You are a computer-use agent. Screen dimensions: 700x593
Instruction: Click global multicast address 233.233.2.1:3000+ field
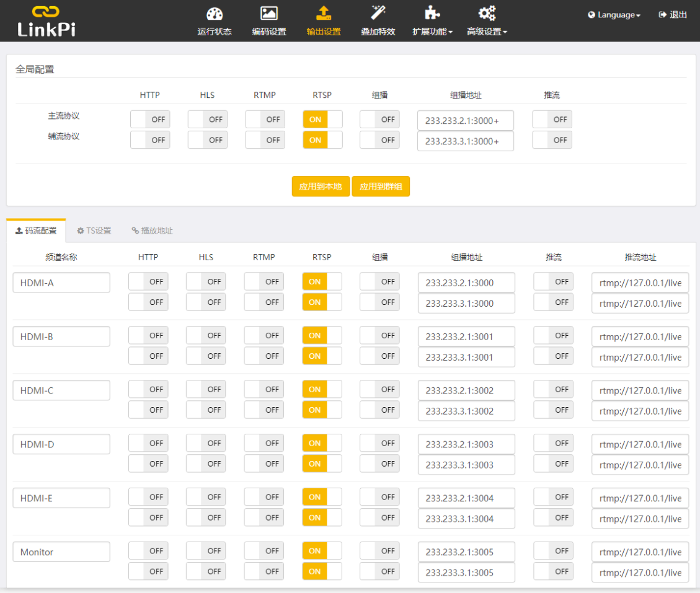465,120
